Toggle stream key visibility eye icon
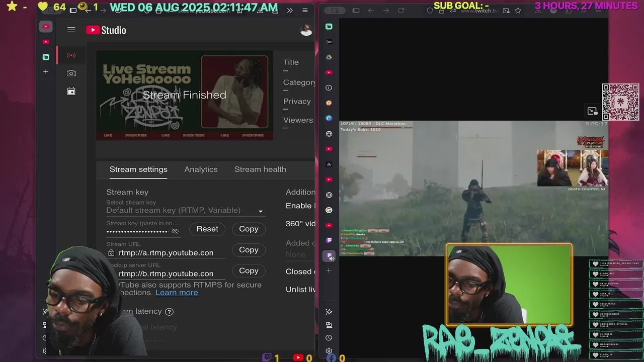Screen dimensions: 644x362 pyautogui.click(x=175, y=231)
